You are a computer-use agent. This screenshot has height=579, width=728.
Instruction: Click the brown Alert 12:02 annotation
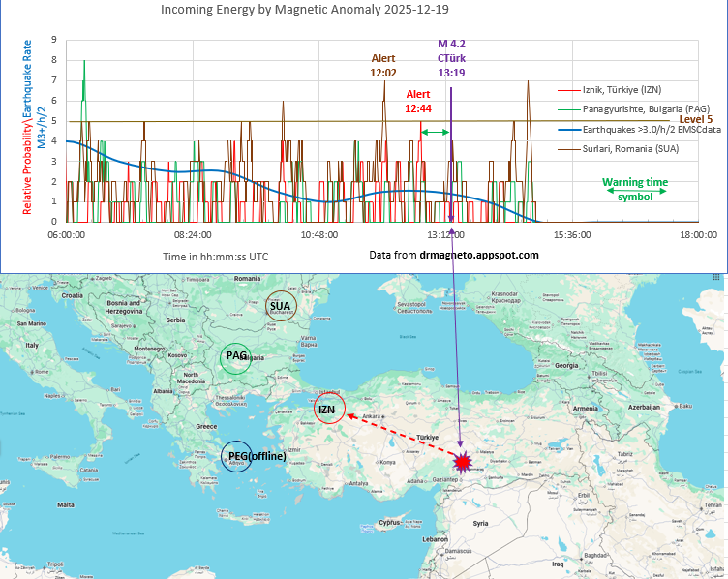383,65
